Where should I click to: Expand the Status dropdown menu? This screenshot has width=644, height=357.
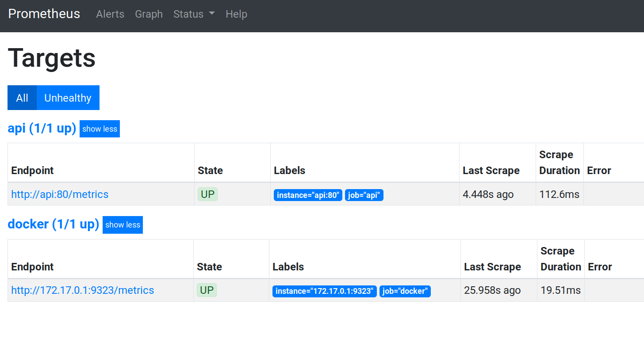[194, 14]
